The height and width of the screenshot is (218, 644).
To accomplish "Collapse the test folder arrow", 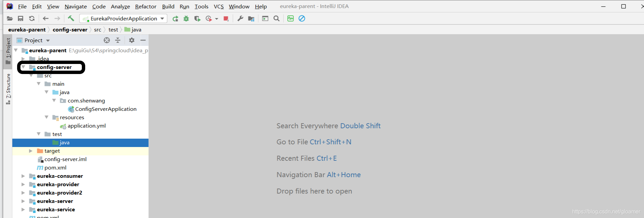I will [x=39, y=134].
